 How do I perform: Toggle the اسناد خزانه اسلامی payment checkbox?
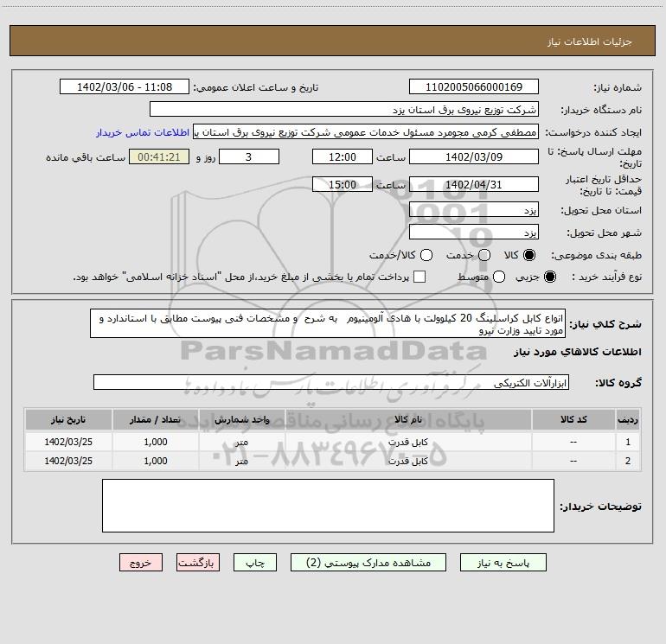coord(419,277)
